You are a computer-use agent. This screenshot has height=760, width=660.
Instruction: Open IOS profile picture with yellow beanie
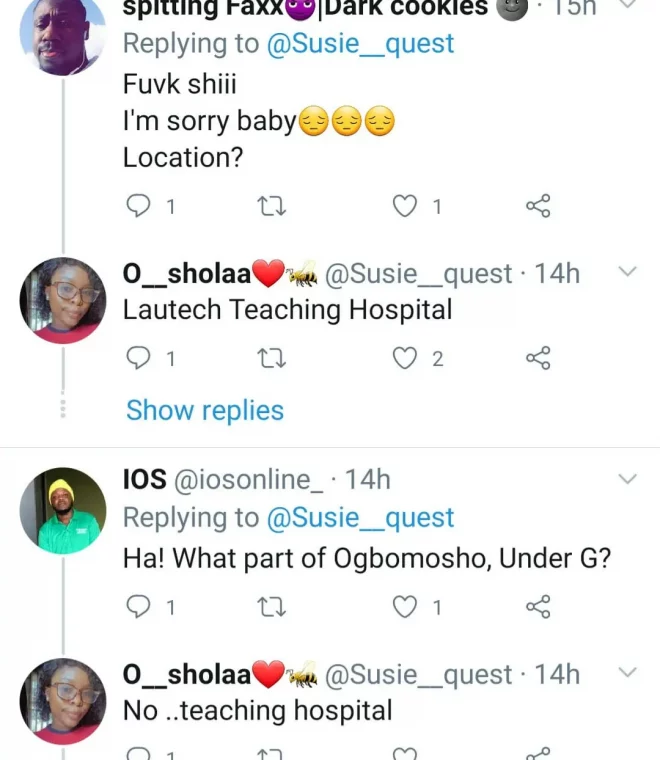(x=62, y=511)
